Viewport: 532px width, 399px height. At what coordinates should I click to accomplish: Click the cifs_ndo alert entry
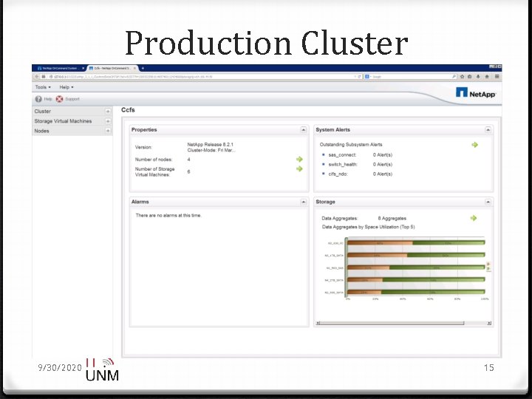(360, 174)
